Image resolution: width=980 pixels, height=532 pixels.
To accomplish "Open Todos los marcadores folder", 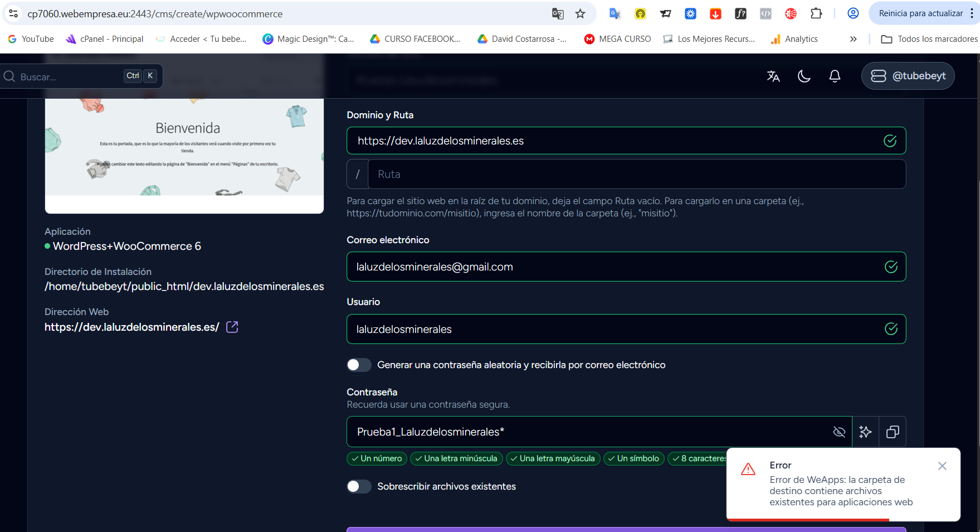I will [x=929, y=39].
